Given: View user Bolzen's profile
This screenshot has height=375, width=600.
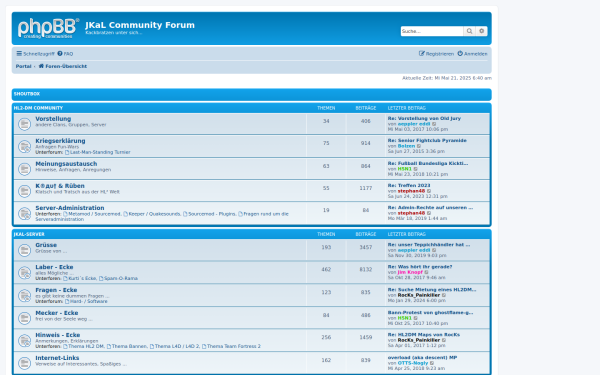Looking at the screenshot, I should pos(406,146).
